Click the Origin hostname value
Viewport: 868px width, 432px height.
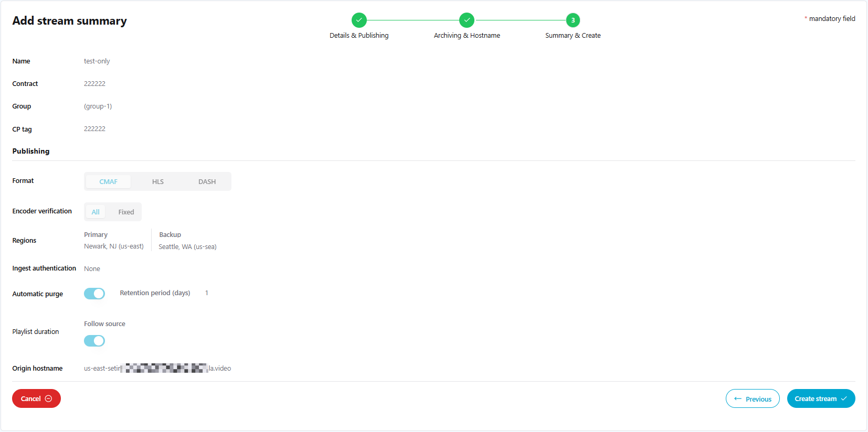pos(157,368)
